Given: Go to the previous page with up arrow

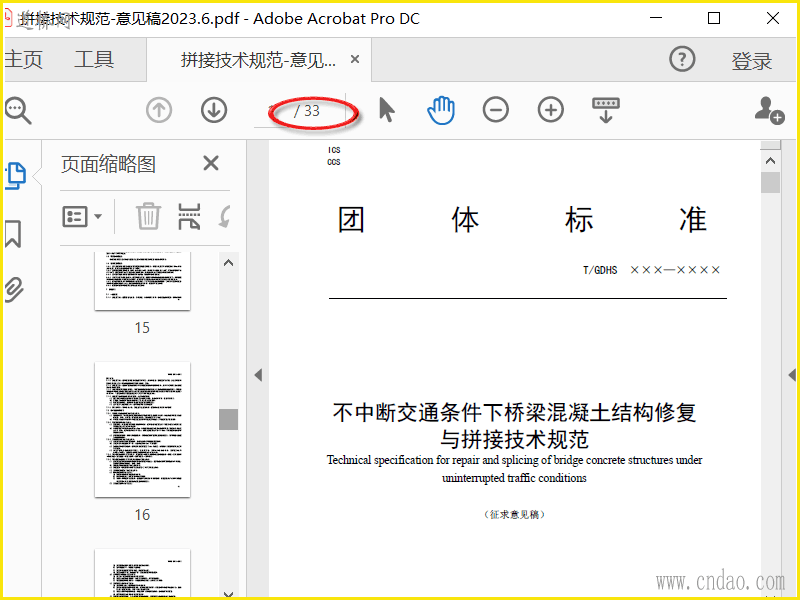Looking at the screenshot, I should pos(159,110).
